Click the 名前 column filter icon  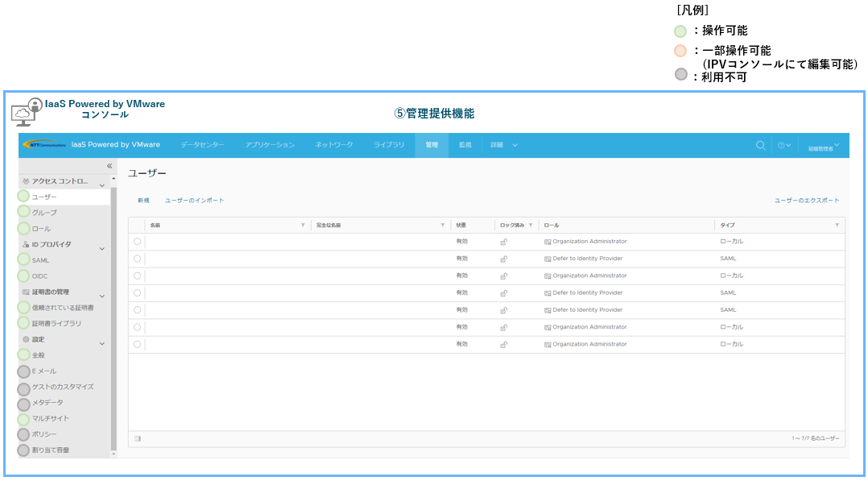click(303, 226)
